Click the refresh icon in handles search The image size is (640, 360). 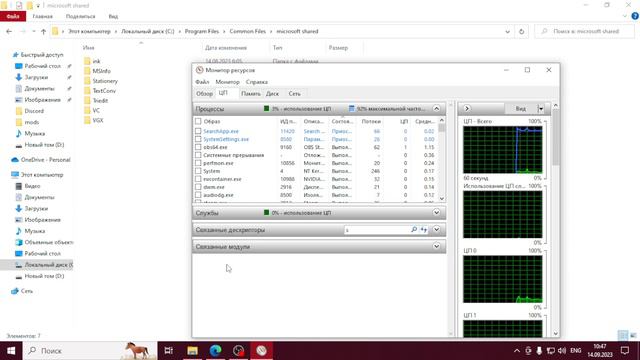point(424,230)
